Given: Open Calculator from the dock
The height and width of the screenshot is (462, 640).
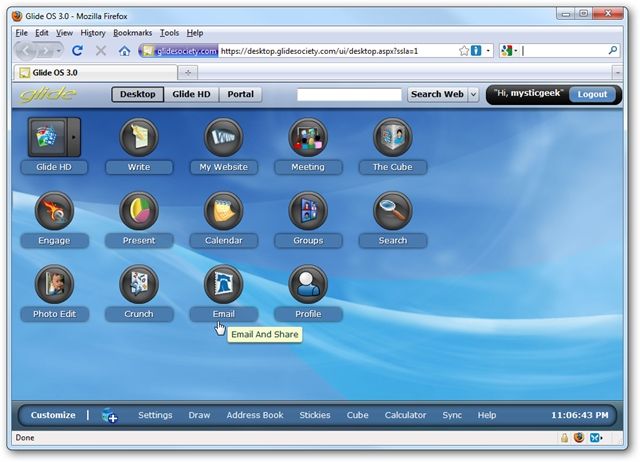Looking at the screenshot, I should (405, 415).
